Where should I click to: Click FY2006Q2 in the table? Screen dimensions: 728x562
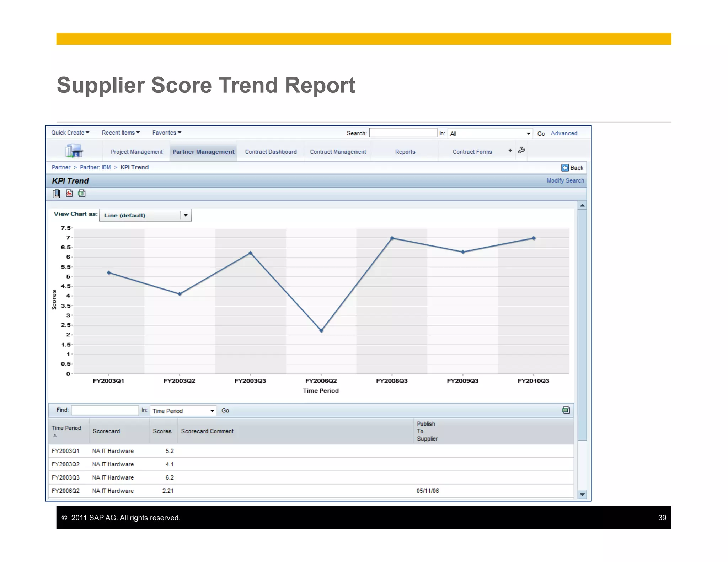tap(65, 491)
